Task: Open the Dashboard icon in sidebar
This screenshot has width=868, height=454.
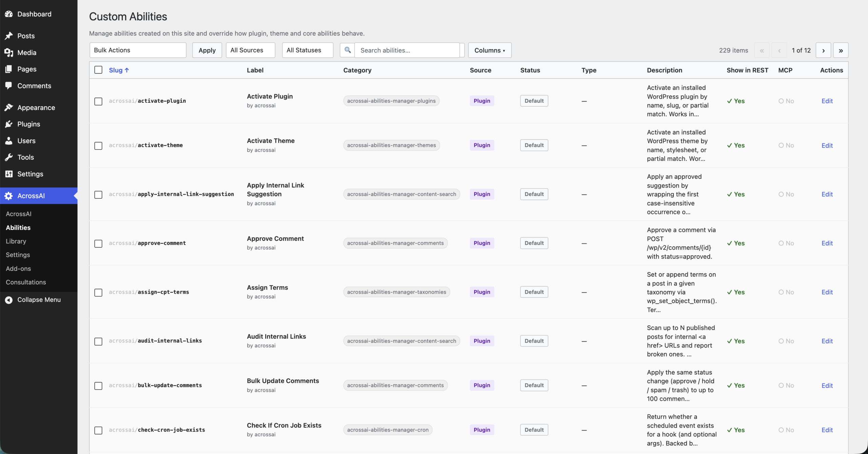Action: pos(9,14)
